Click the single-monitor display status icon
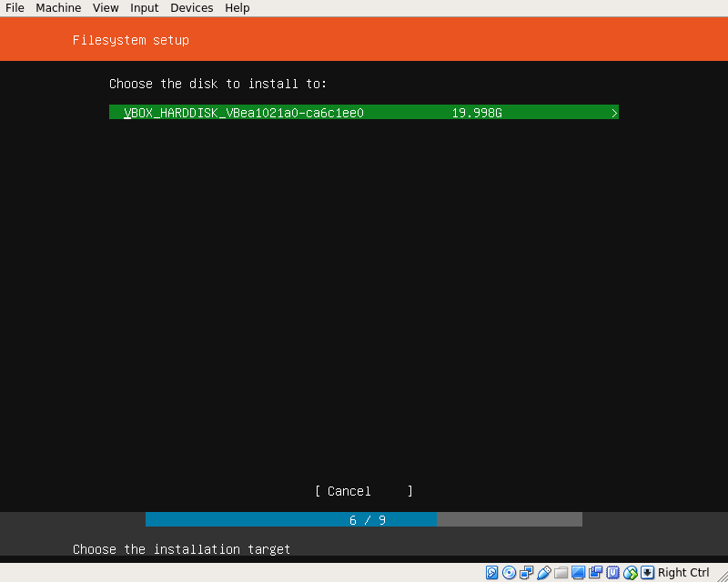Image resolution: width=728 pixels, height=582 pixels. tap(579, 573)
